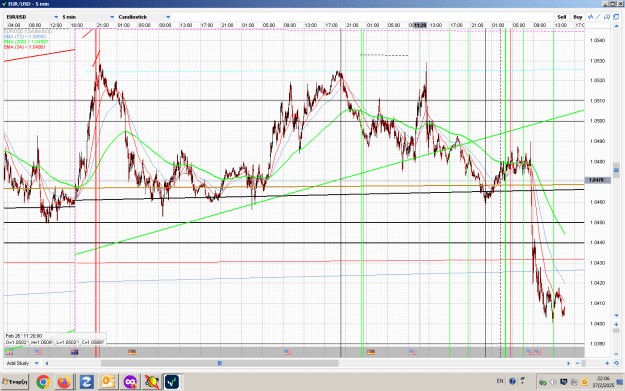Open the purple mask app on taskbar
This screenshot has width=625, height=391.
click(x=130, y=382)
